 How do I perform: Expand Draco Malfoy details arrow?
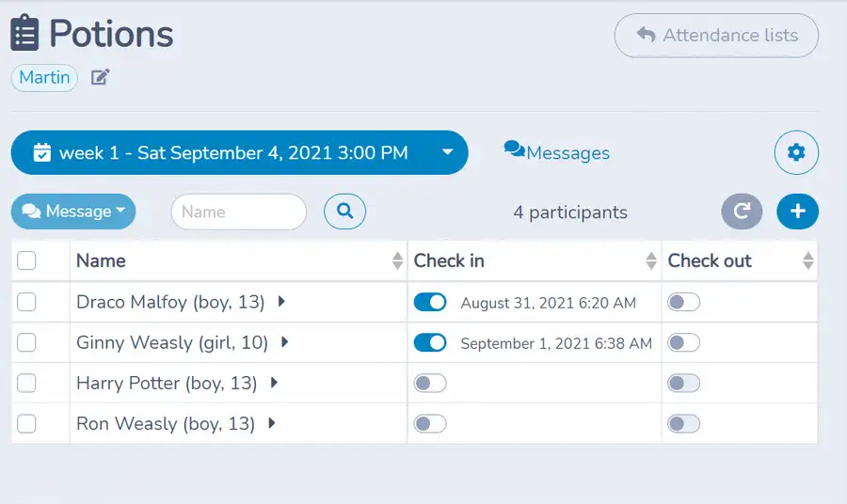coord(281,302)
